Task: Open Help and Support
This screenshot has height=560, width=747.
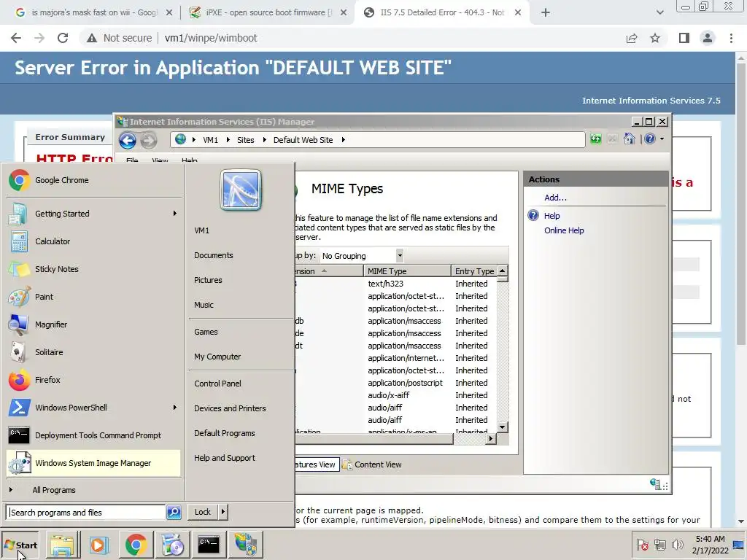Action: tap(225, 458)
